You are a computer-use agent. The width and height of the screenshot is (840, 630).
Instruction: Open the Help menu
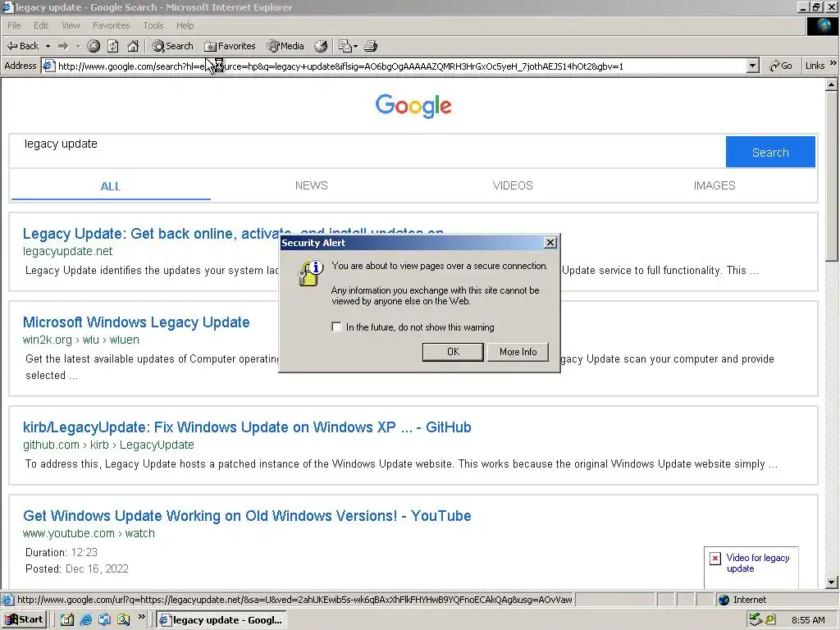tap(185, 25)
